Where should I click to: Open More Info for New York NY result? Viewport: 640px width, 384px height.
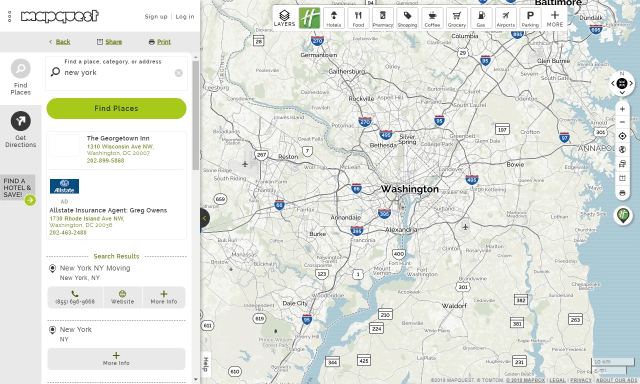tap(116, 359)
